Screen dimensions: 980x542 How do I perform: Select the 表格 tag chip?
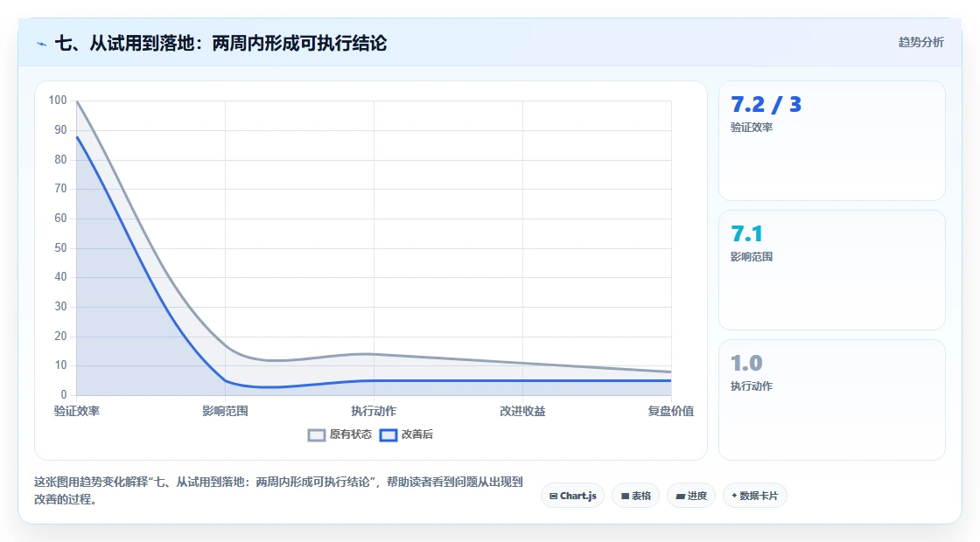(x=635, y=496)
